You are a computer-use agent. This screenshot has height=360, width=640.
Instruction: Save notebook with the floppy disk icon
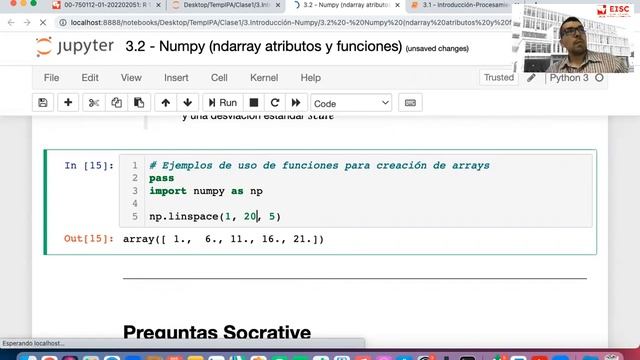click(43, 102)
